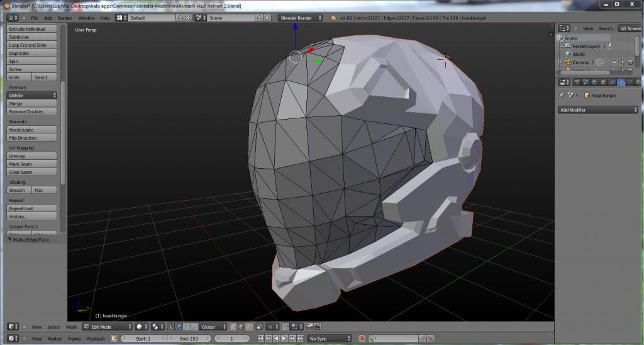Open the No Sync dropdown
The width and height of the screenshot is (644, 345).
(330, 339)
